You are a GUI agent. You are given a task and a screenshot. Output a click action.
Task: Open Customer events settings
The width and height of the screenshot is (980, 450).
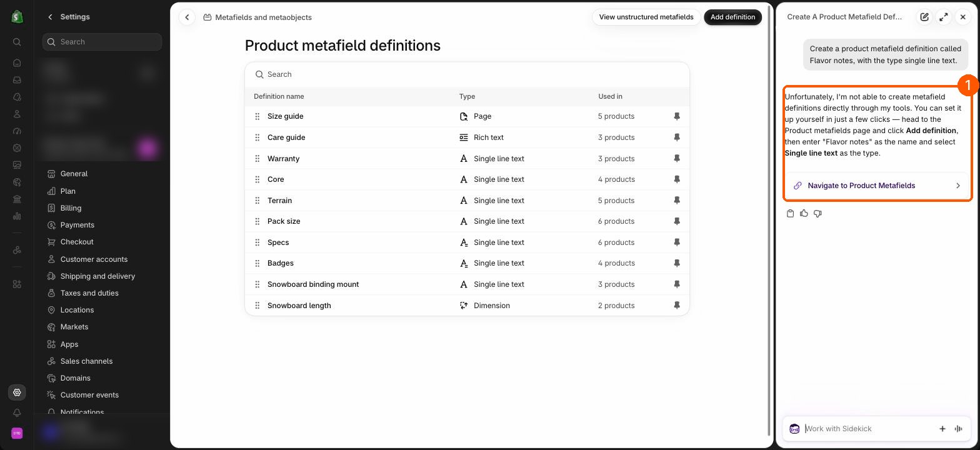pos(102,395)
